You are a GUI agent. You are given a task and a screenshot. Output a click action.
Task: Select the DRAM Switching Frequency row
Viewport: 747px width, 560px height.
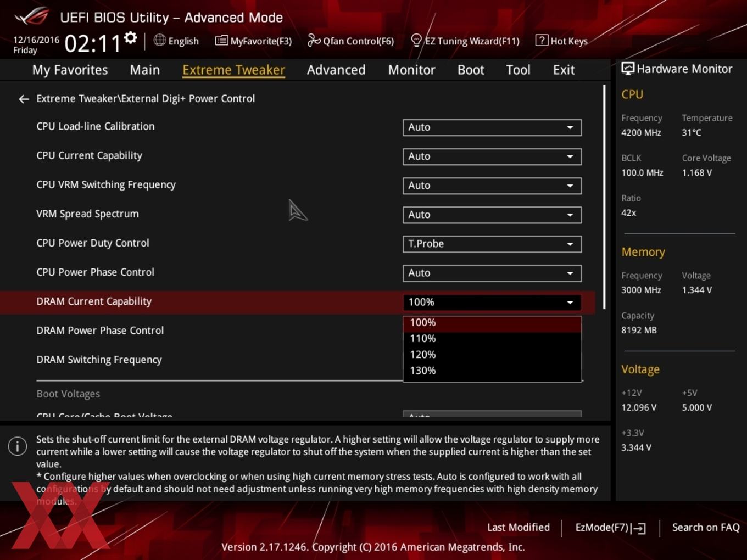pyautogui.click(x=99, y=360)
